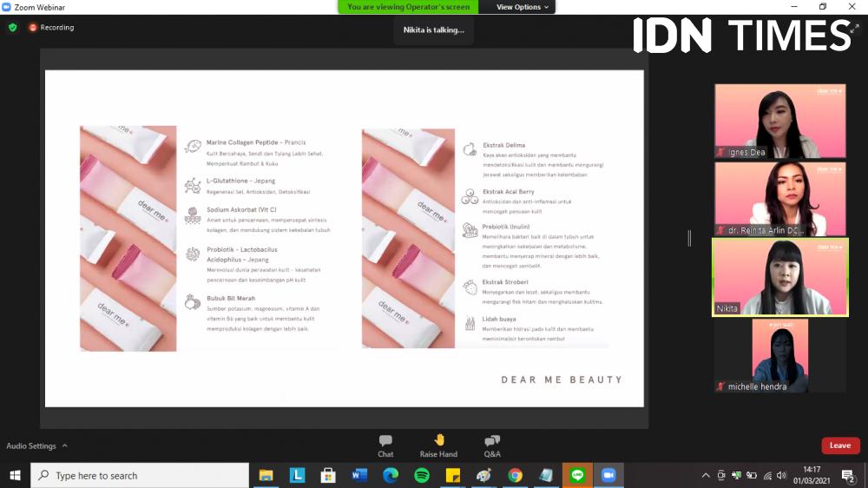This screenshot has width=868, height=488.
Task: Launch Microsoft Edge from taskbar
Action: pos(391,475)
